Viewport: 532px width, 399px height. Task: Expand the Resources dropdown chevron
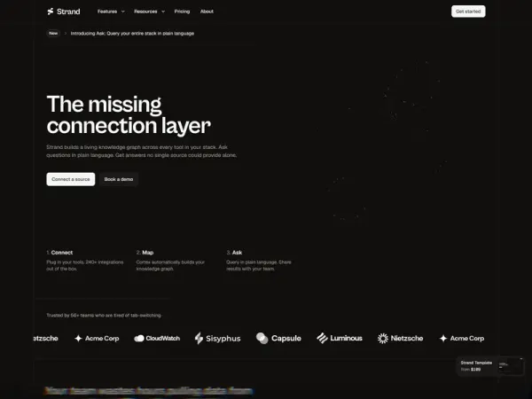[x=163, y=12]
